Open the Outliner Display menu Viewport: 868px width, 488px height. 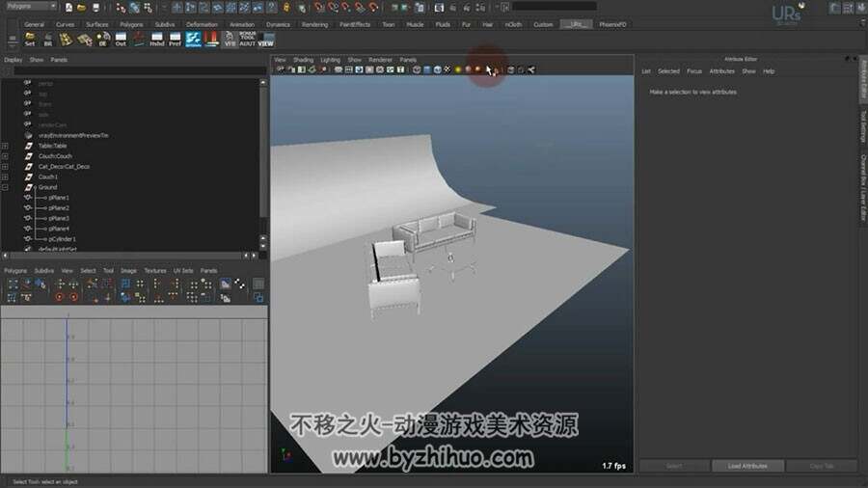click(x=14, y=60)
